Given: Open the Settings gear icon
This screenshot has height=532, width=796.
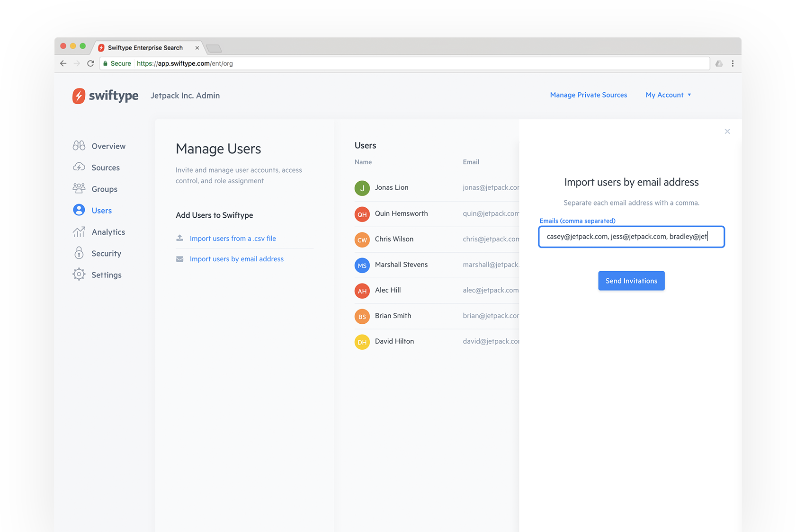Looking at the screenshot, I should point(79,275).
